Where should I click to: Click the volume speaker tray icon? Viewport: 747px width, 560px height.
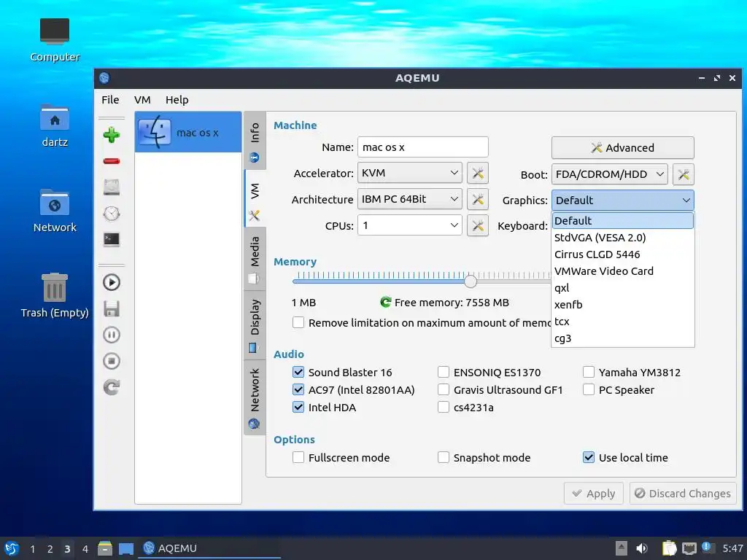click(642, 548)
